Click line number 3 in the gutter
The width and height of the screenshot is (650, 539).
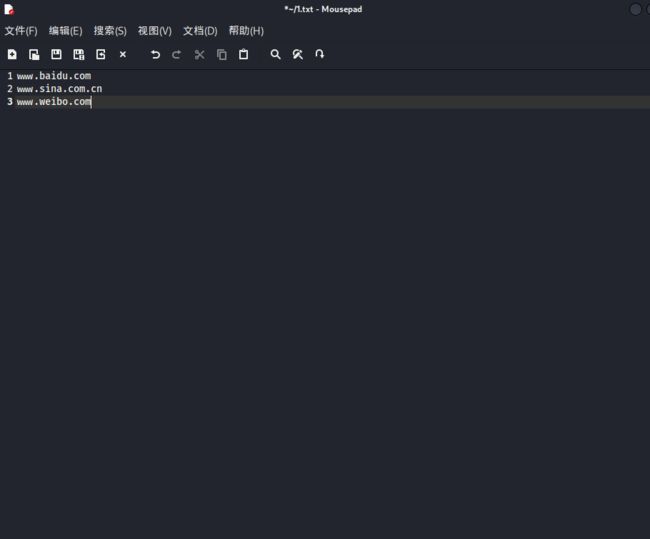[x=10, y=102]
